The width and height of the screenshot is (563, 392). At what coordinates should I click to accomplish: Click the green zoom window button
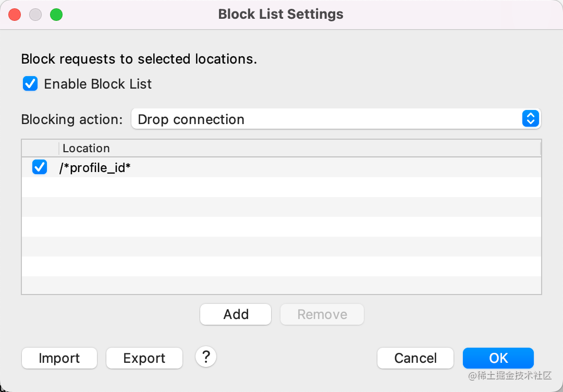tap(56, 15)
